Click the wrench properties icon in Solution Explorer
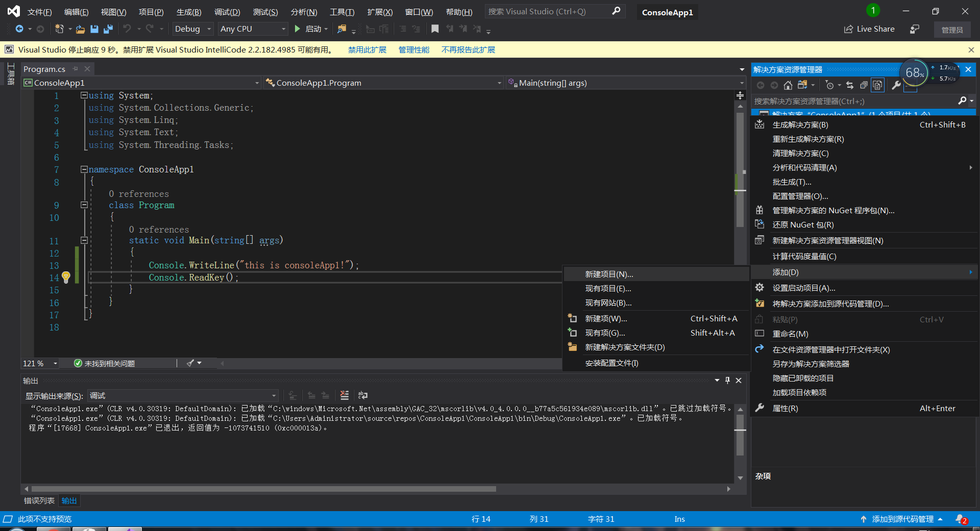980x531 pixels. point(896,85)
